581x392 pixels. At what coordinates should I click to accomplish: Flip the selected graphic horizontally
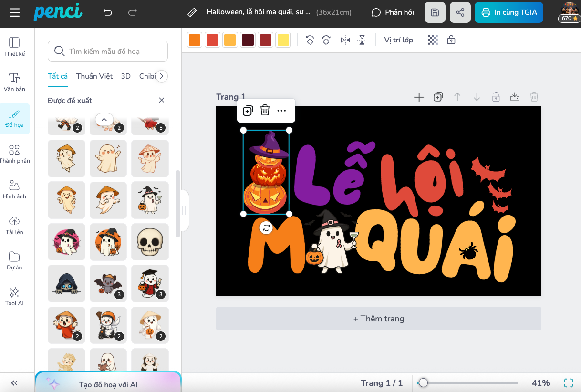[x=346, y=40]
